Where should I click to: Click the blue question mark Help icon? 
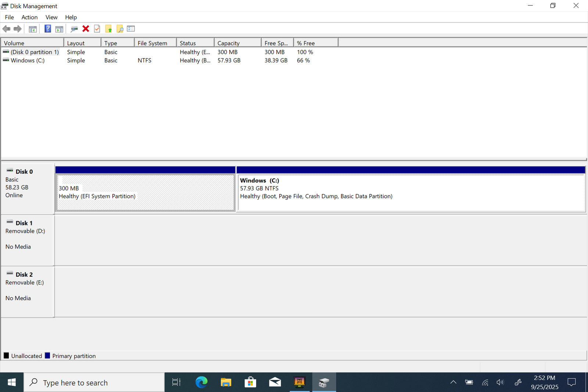(48, 29)
